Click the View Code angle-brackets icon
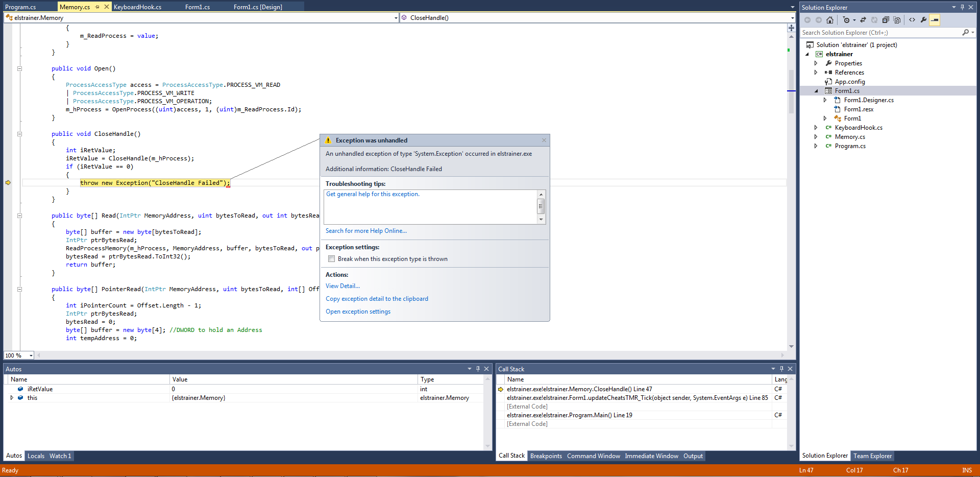 point(912,20)
